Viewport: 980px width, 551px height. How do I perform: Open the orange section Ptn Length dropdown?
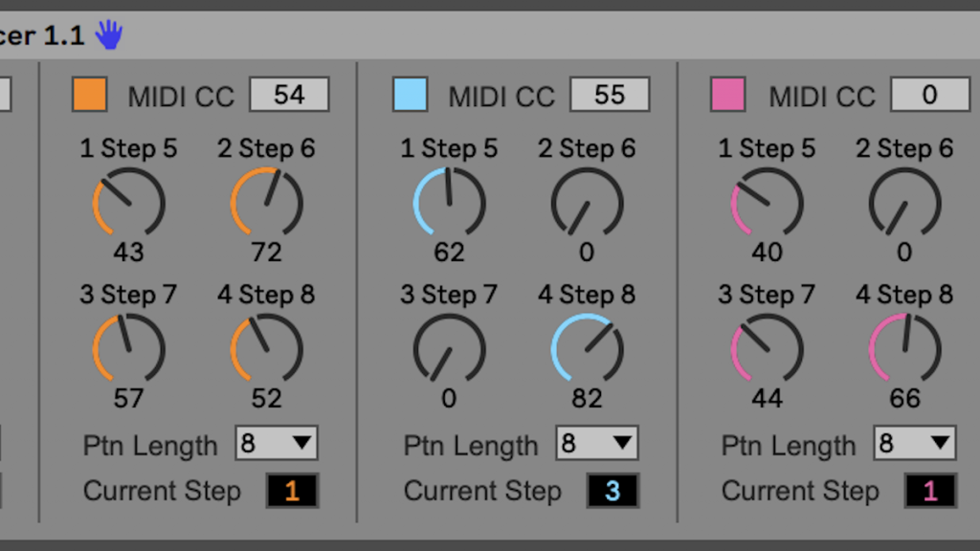(x=277, y=444)
